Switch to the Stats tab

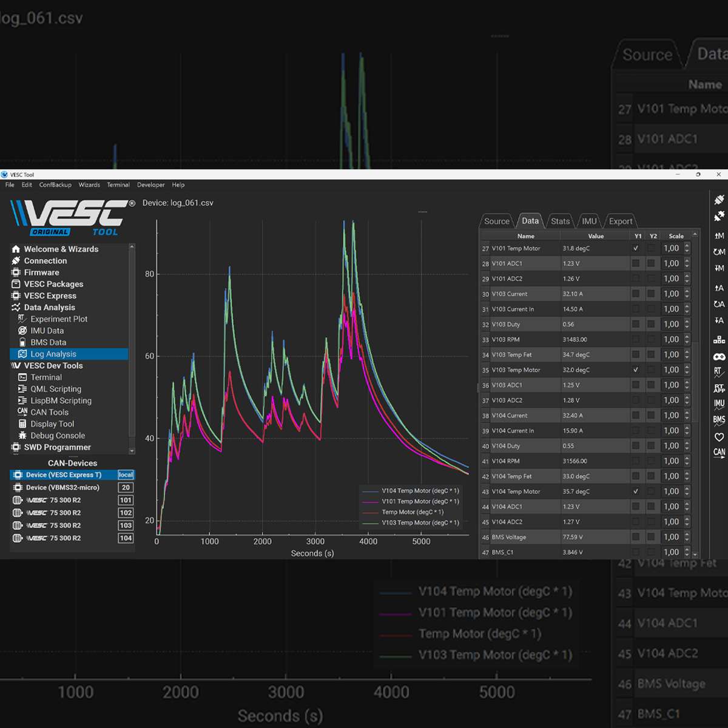(560, 221)
